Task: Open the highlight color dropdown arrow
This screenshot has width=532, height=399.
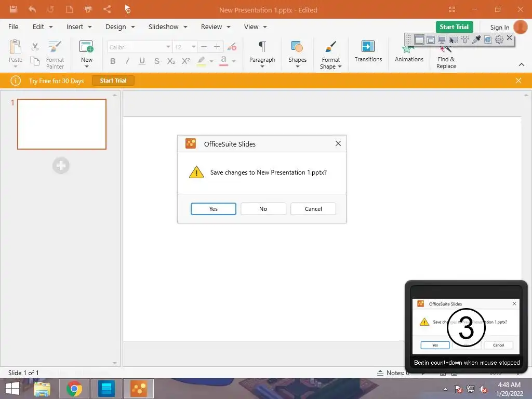Action: pyautogui.click(x=211, y=61)
